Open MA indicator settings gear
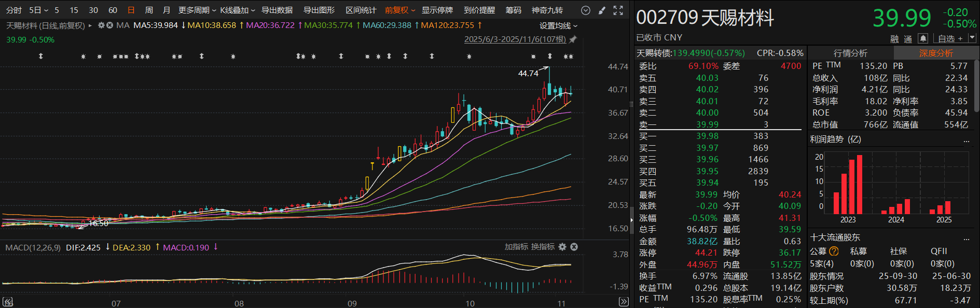 coord(101,25)
